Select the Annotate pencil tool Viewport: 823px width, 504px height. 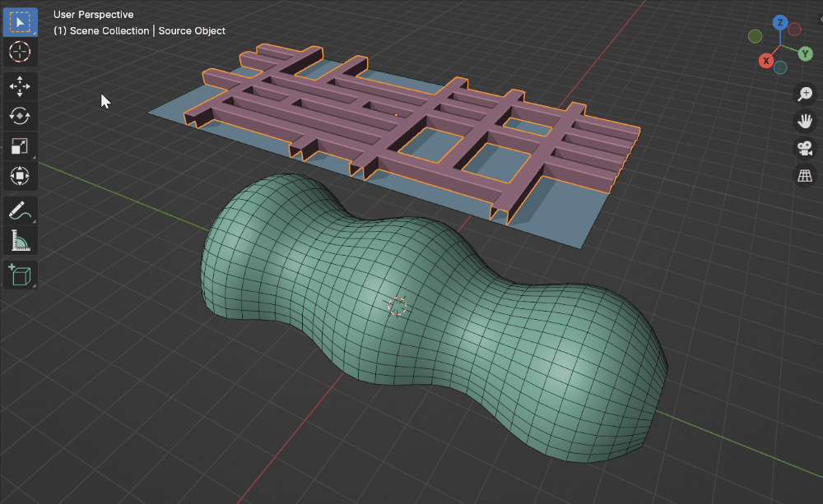coord(20,210)
